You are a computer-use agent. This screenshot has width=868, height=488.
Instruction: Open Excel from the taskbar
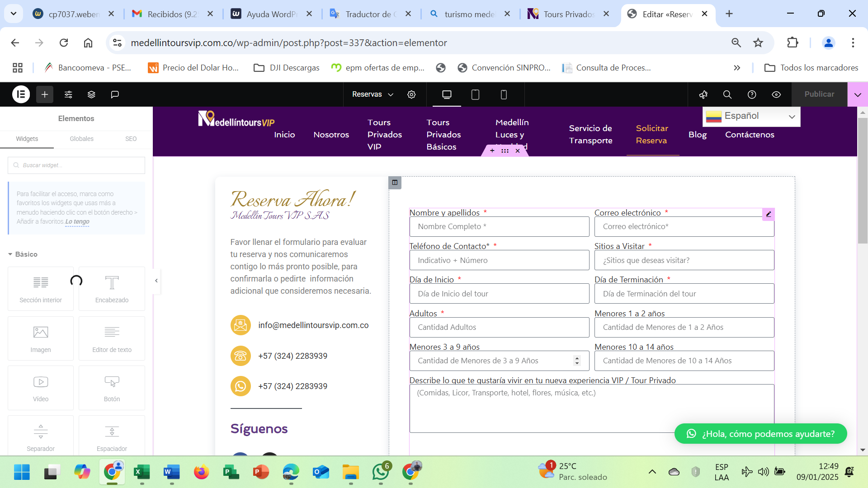coord(142,473)
